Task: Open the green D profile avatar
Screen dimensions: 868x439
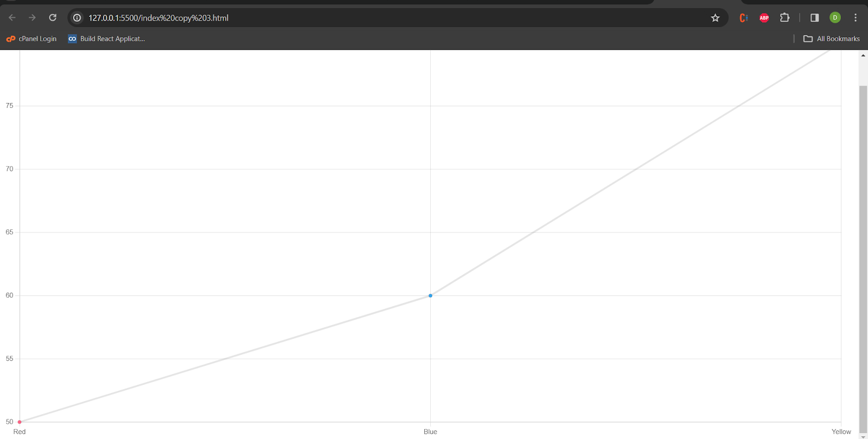Action: pos(835,18)
